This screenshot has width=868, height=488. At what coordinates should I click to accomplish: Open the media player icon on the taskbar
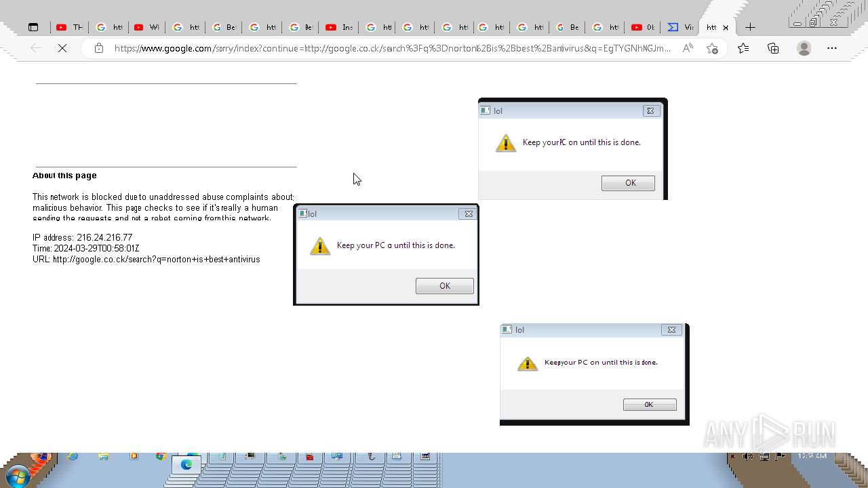(134, 457)
